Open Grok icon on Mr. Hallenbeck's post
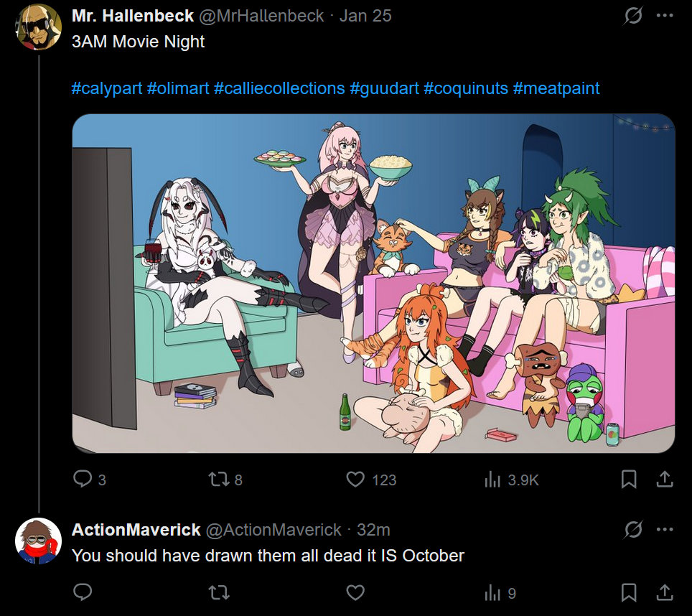Image resolution: width=692 pixels, height=616 pixels. 633,16
